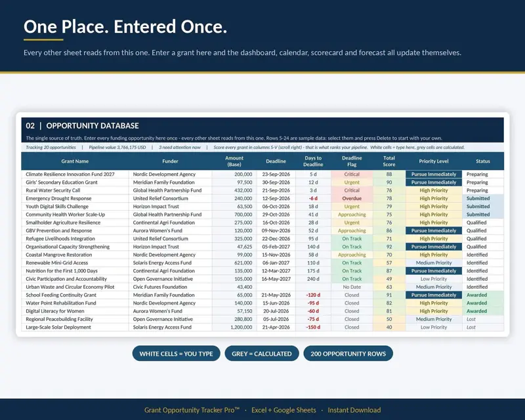Select the Status cell of School Feeding Continuity Grant

pos(483,295)
